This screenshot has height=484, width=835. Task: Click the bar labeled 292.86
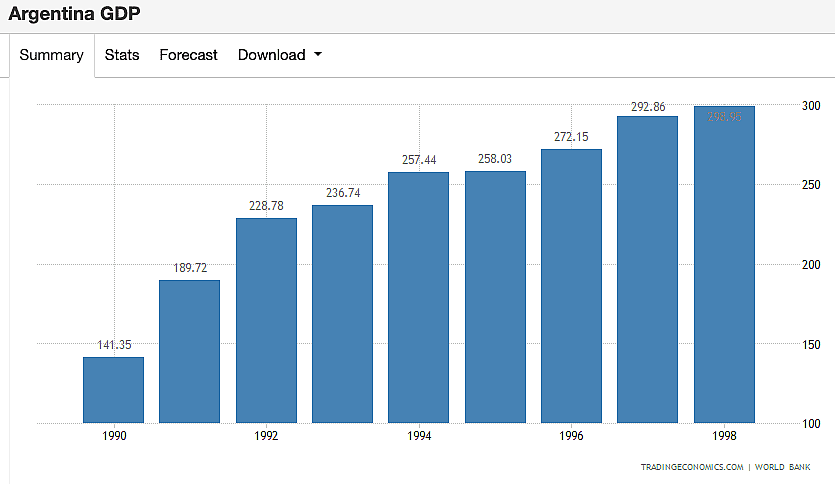point(647,270)
